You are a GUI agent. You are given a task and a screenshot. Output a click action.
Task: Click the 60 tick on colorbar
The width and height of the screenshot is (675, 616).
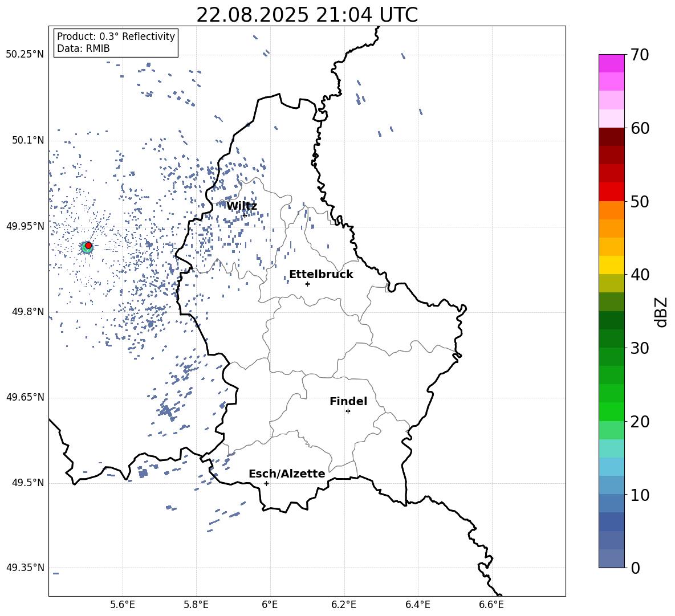pos(640,128)
